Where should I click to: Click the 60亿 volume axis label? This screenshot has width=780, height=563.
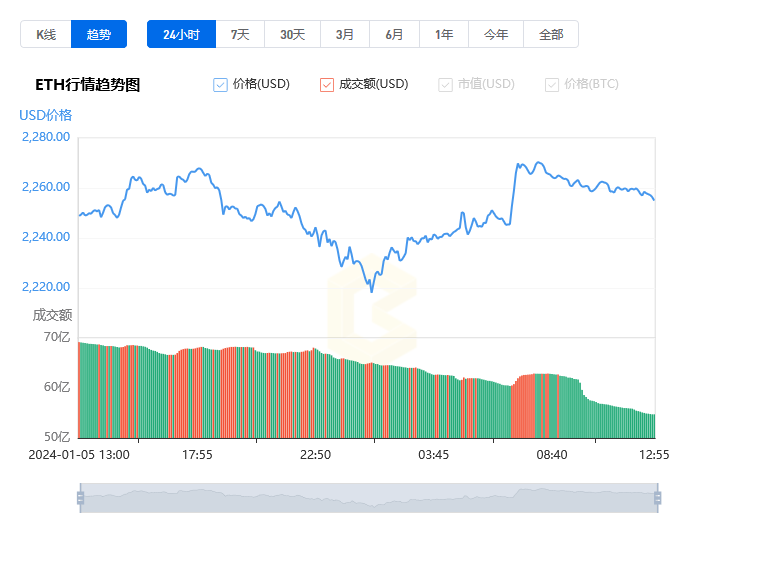pos(57,387)
